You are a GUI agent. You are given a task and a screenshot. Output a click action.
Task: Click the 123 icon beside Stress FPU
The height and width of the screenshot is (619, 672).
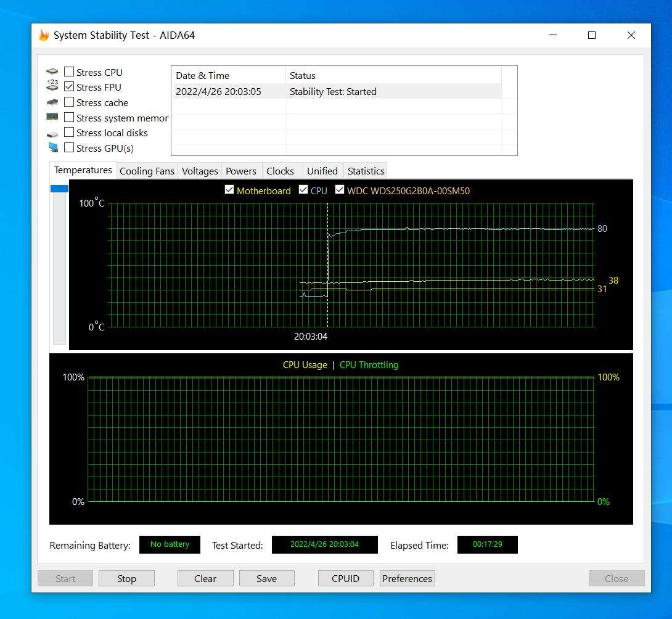(52, 87)
